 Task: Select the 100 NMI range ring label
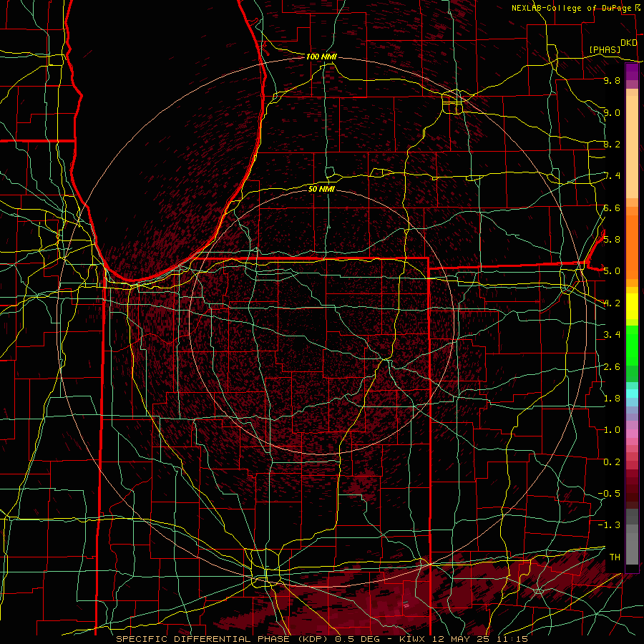(321, 57)
